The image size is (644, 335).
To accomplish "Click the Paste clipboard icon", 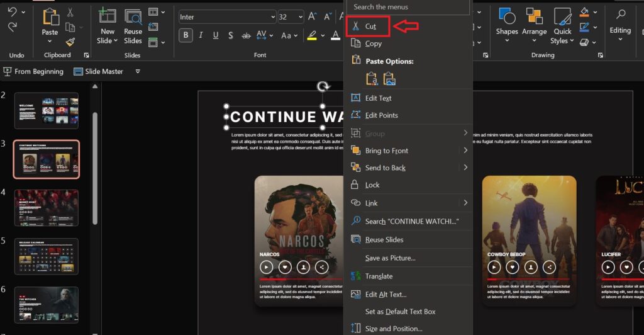I will pyautogui.click(x=50, y=17).
